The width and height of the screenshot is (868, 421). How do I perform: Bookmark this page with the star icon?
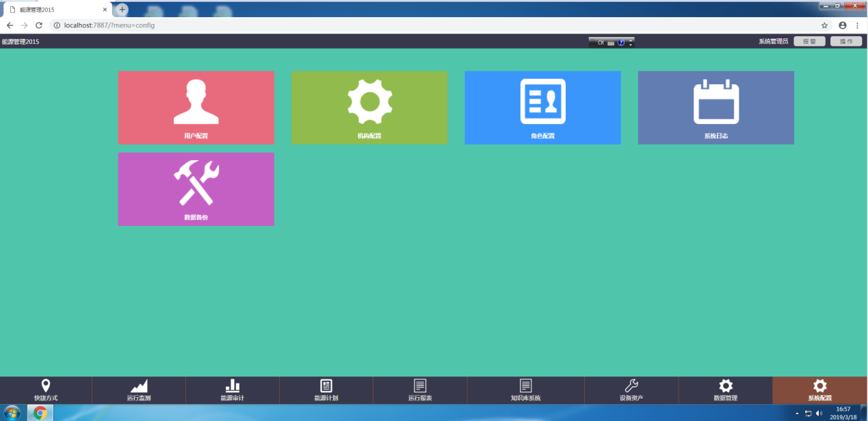point(824,25)
